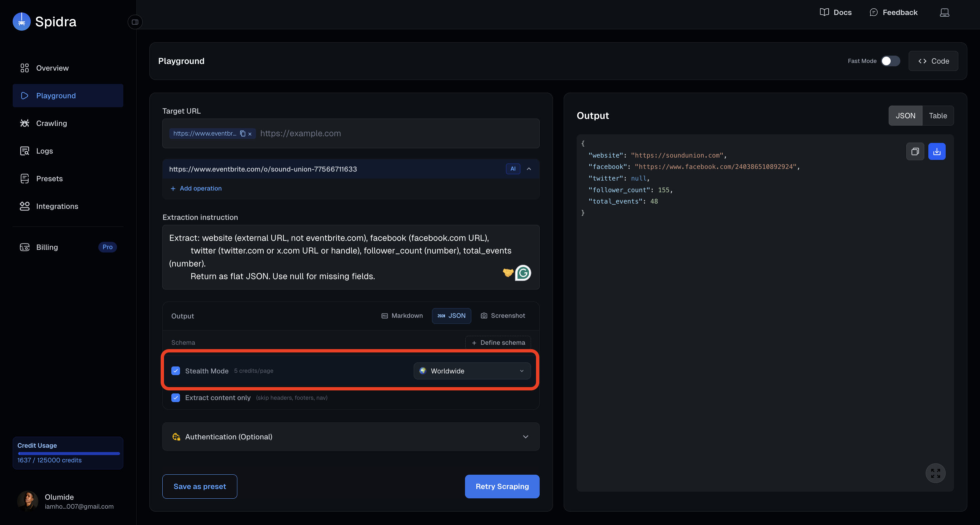
Task: Click the laptop icon in top bar
Action: coord(944,13)
